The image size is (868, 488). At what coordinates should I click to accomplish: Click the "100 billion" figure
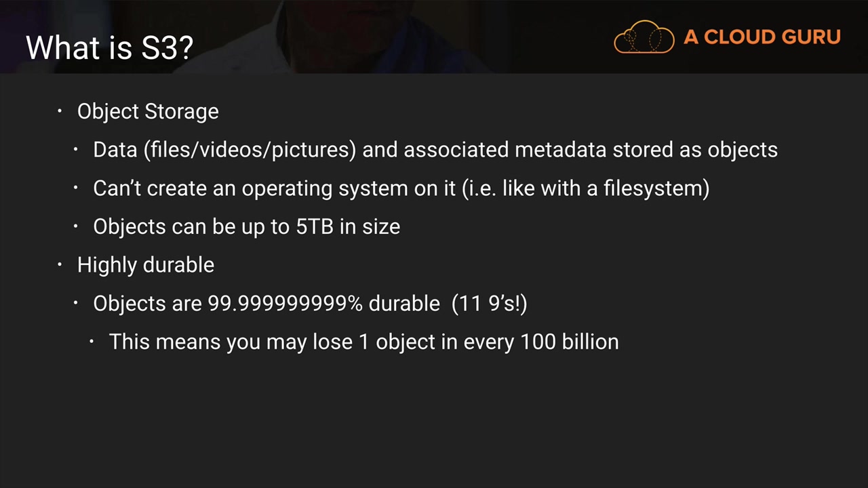click(569, 342)
